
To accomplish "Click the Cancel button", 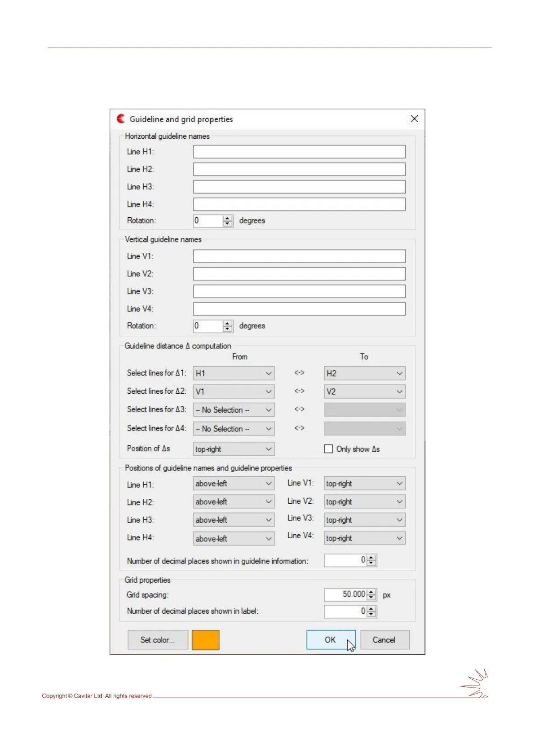I will tap(384, 640).
